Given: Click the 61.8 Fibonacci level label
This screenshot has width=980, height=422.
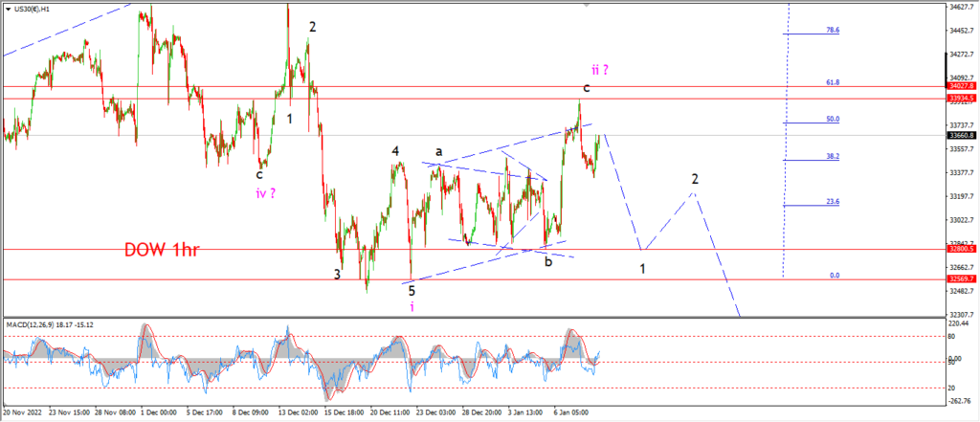Looking at the screenshot, I should pyautogui.click(x=833, y=82).
